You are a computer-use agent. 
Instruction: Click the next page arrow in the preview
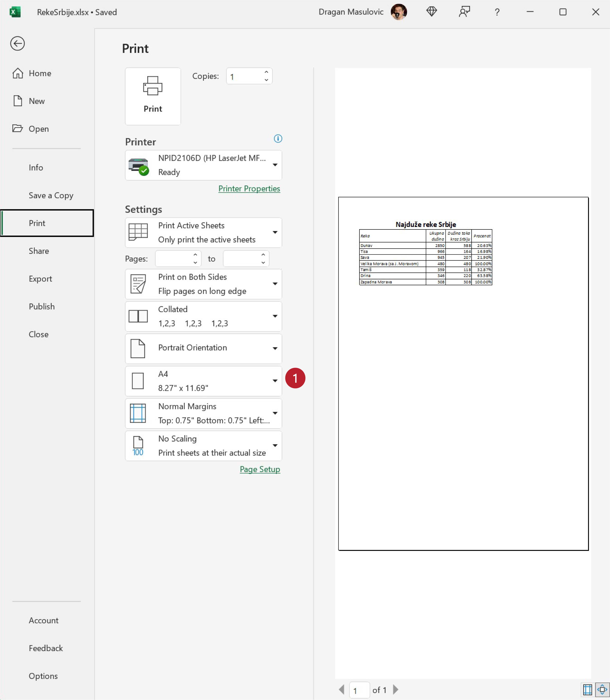click(396, 689)
